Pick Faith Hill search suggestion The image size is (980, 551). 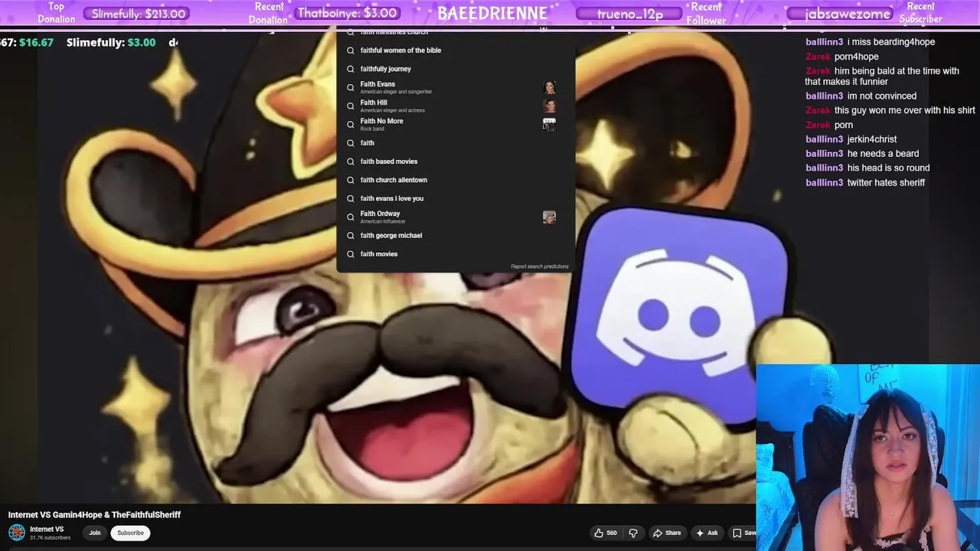pyautogui.click(x=456, y=106)
